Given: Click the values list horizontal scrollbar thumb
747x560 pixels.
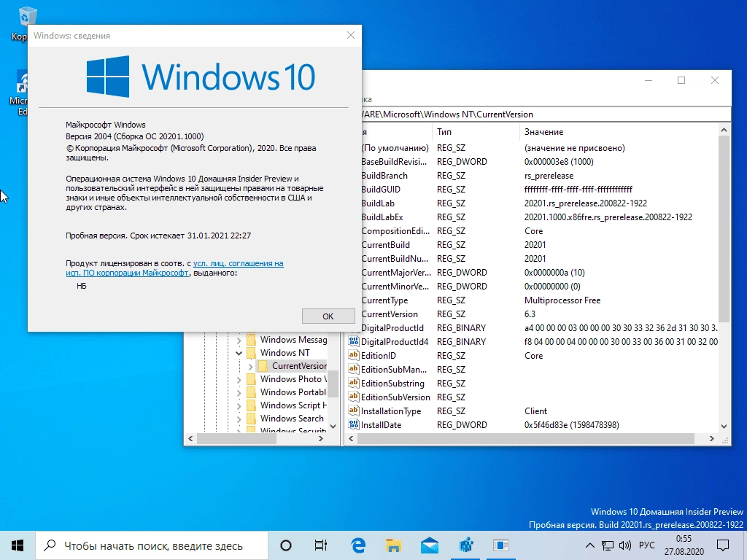Looking at the screenshot, I should coord(525,438).
